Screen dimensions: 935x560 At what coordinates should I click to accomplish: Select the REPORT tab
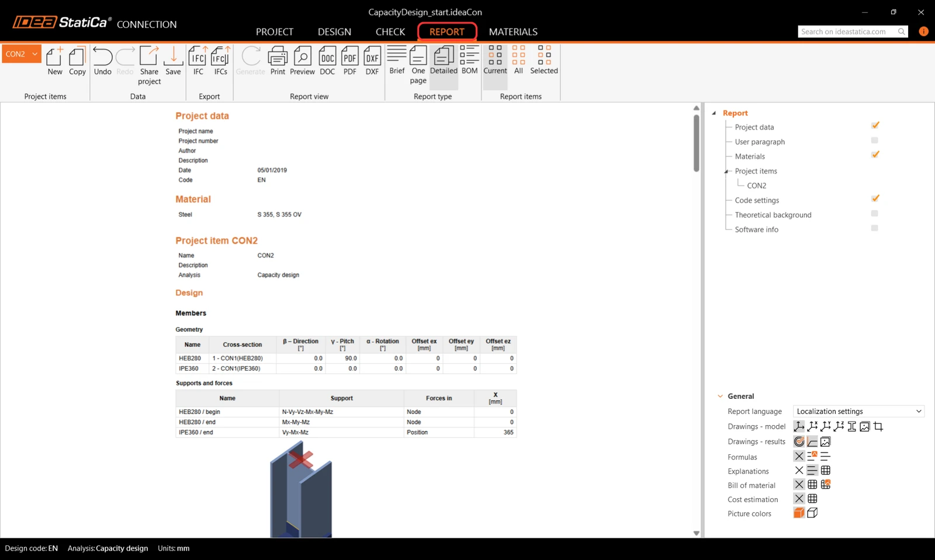pos(447,32)
